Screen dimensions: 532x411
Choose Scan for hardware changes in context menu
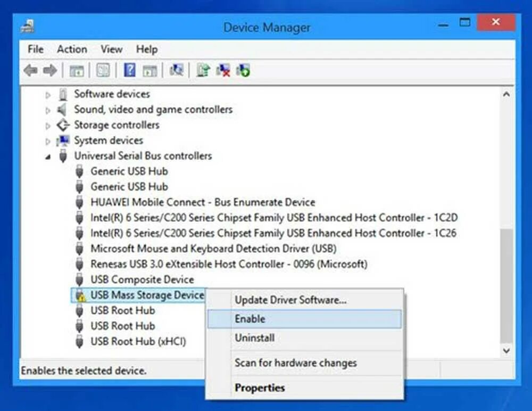(304, 363)
